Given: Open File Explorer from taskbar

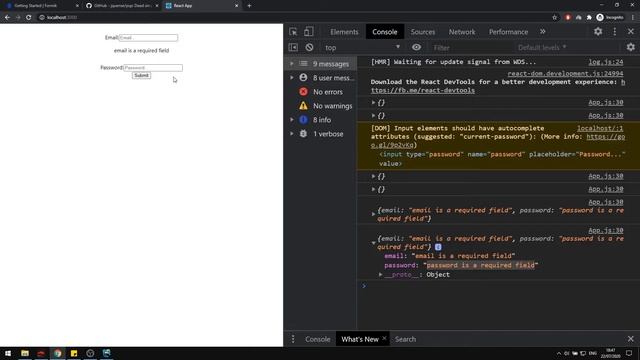Looking at the screenshot, I should point(25,353).
